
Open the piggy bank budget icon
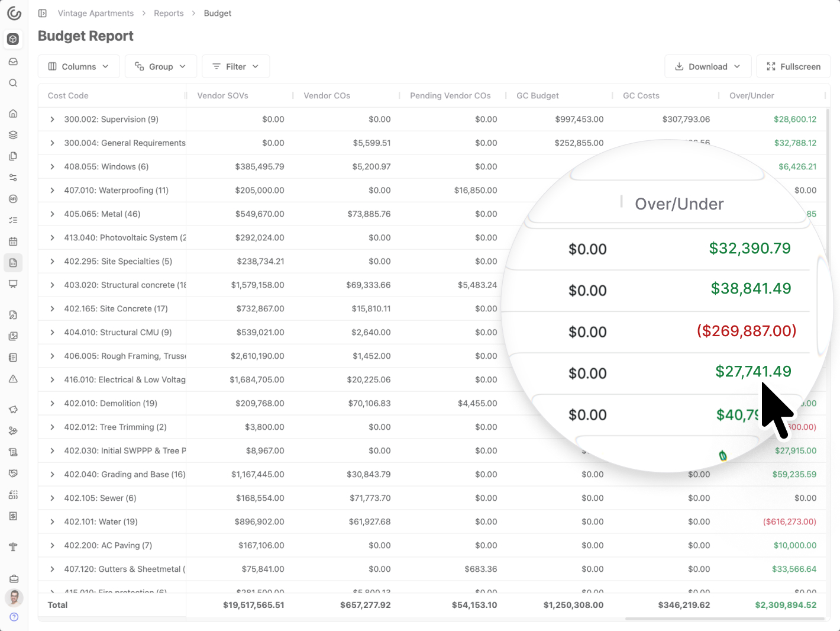(13, 410)
